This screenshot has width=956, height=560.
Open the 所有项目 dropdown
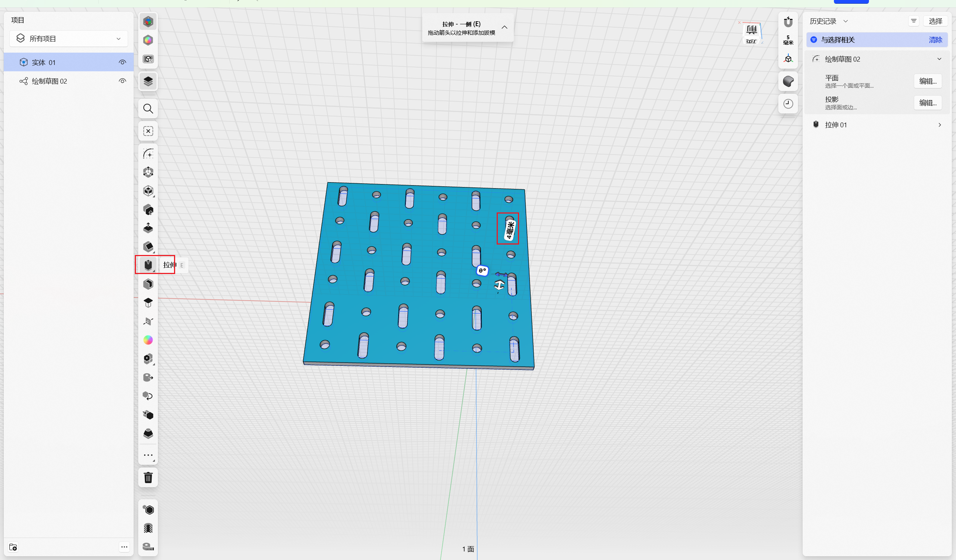pos(69,39)
